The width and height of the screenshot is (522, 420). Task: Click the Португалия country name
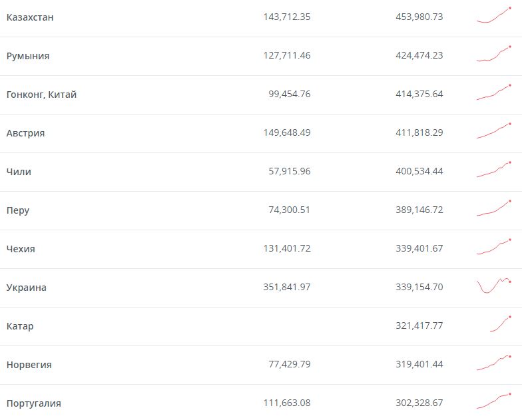coord(33,403)
